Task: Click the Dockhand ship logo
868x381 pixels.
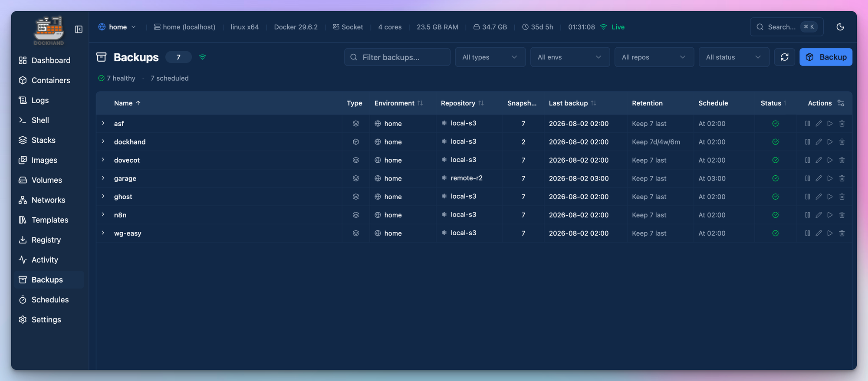Action: click(x=49, y=30)
